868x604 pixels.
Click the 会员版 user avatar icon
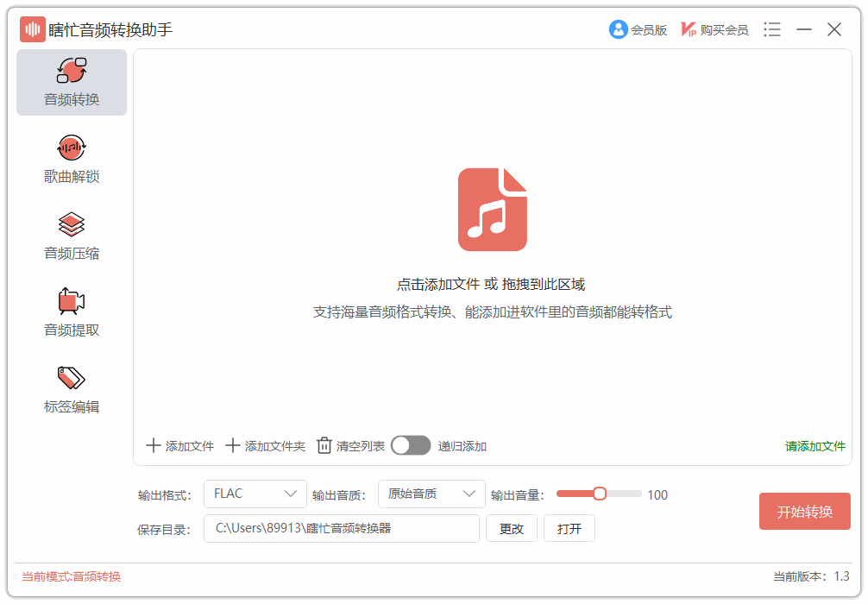619,29
